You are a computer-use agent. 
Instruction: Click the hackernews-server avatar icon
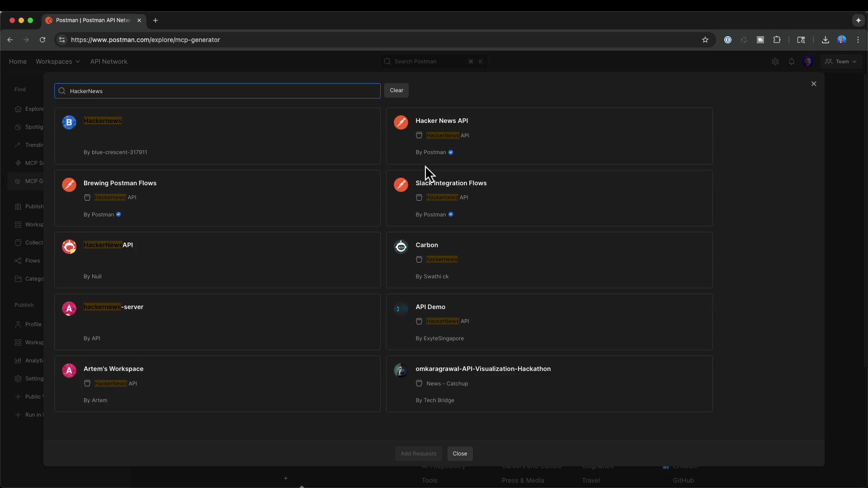(69, 309)
